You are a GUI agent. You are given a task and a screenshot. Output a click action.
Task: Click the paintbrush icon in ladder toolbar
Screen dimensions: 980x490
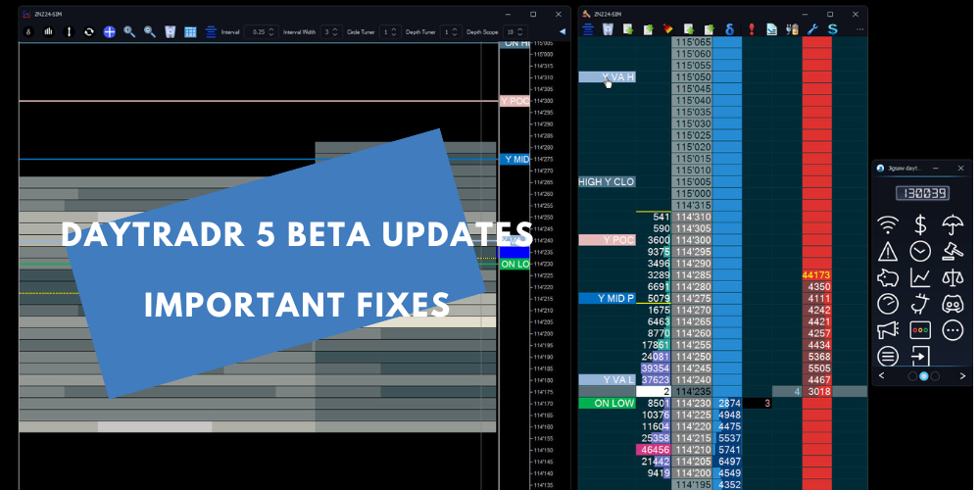668,28
